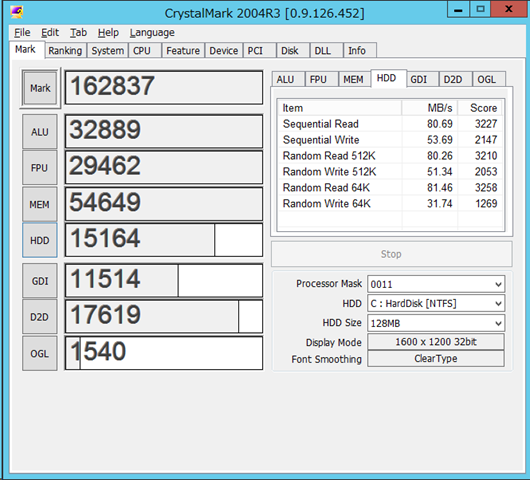Minimize the CrystalMark window

pyautogui.click(x=458, y=9)
